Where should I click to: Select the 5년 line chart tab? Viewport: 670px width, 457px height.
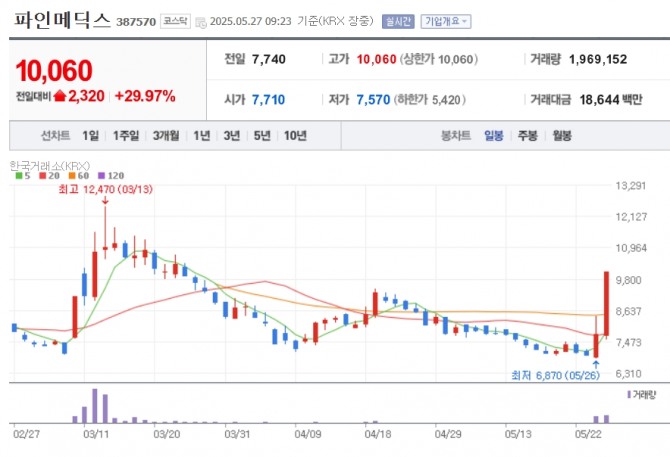(262, 136)
